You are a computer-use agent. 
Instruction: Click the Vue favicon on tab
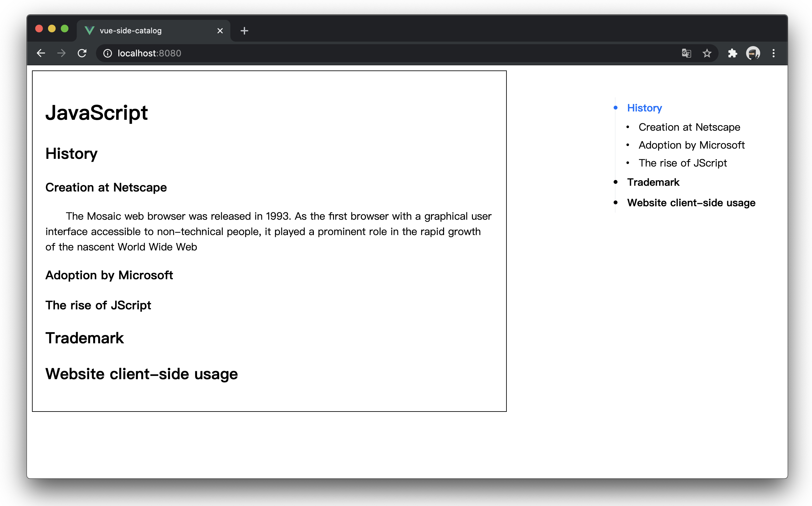pos(89,31)
